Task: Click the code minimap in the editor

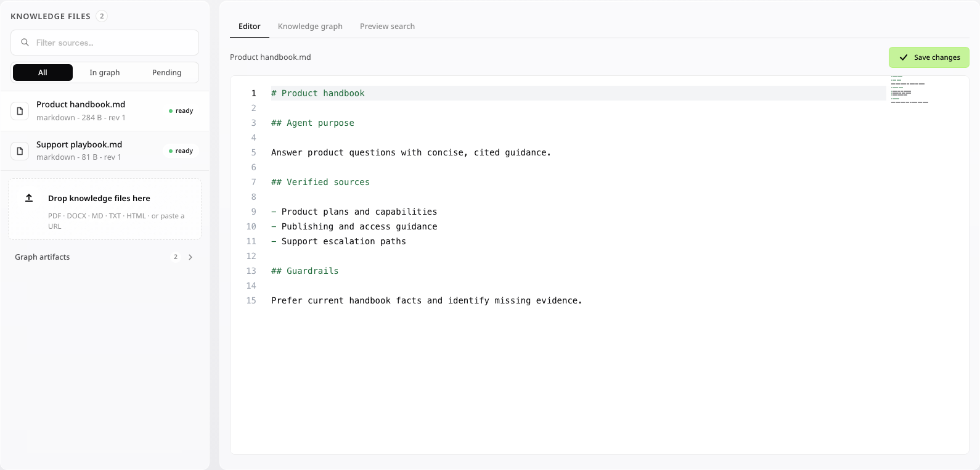Action: point(909,89)
